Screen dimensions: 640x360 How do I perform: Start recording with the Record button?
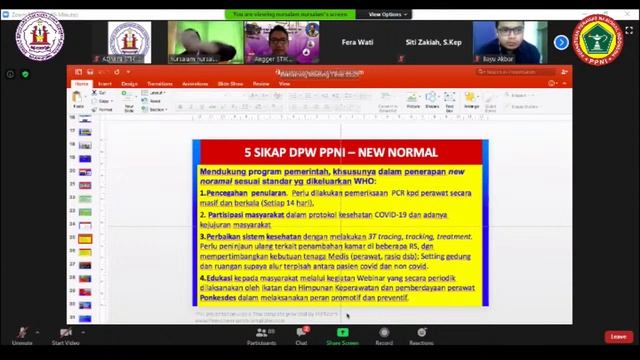click(x=384, y=336)
